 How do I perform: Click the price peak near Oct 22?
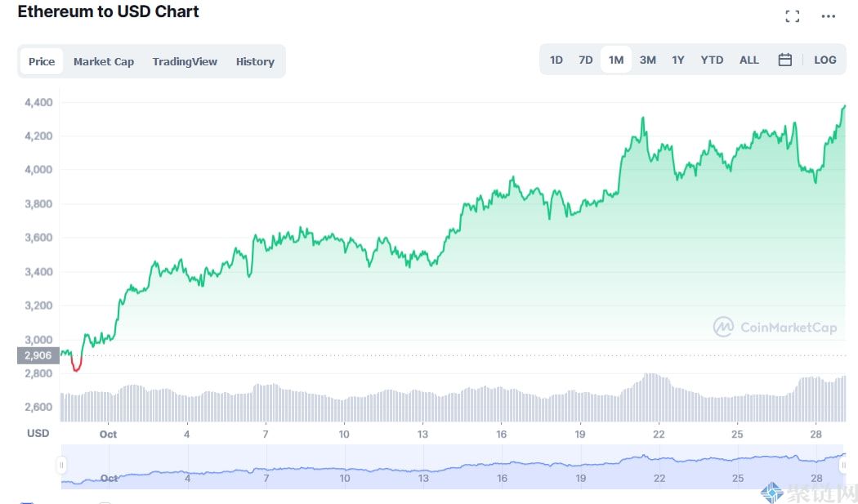(x=643, y=118)
